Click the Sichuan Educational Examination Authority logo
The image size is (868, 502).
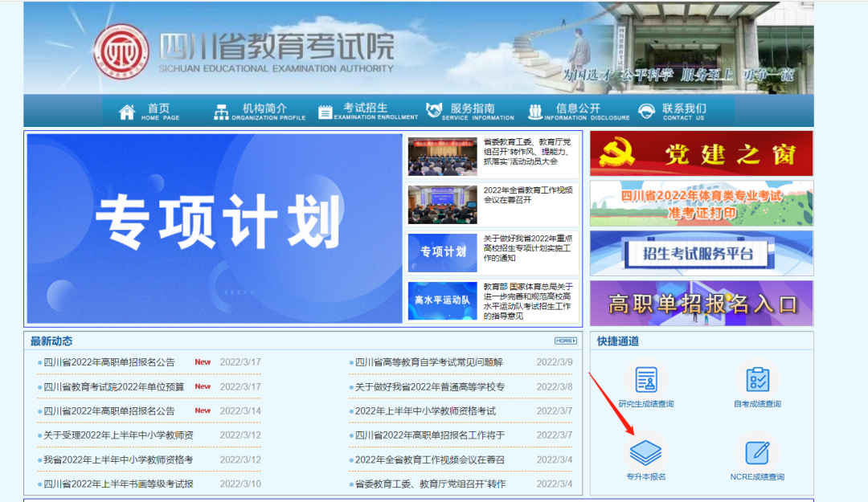[121, 51]
